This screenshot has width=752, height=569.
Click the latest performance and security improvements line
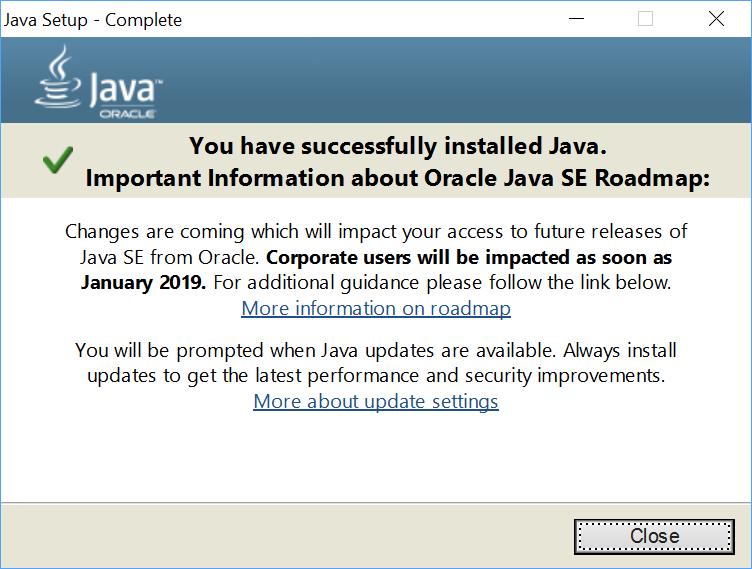(x=376, y=376)
